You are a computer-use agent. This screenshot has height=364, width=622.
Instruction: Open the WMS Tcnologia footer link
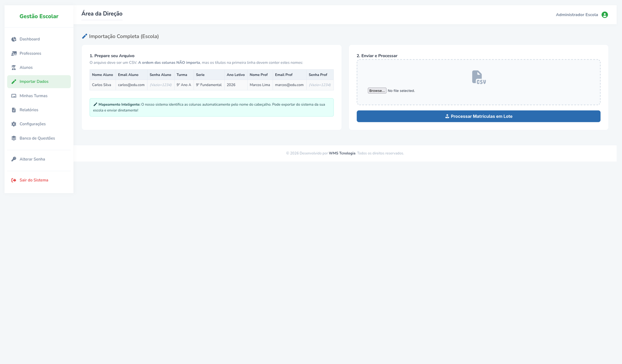342,153
